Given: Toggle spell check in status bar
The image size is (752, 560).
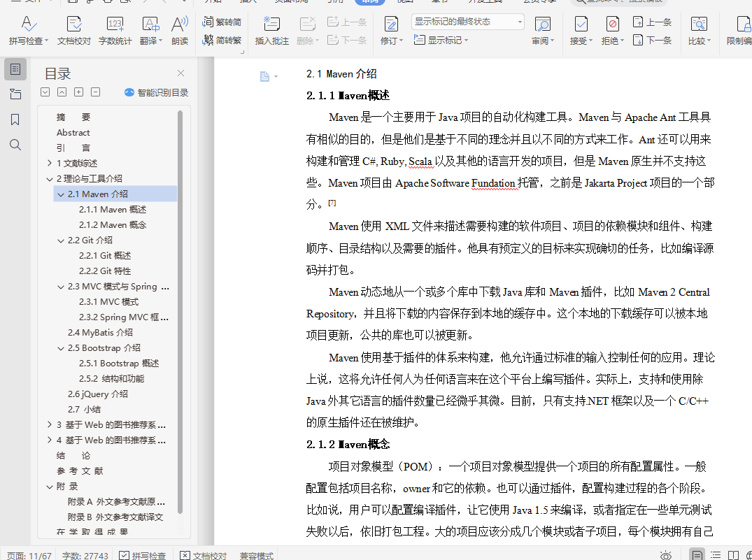Looking at the screenshot, I should coord(143,556).
